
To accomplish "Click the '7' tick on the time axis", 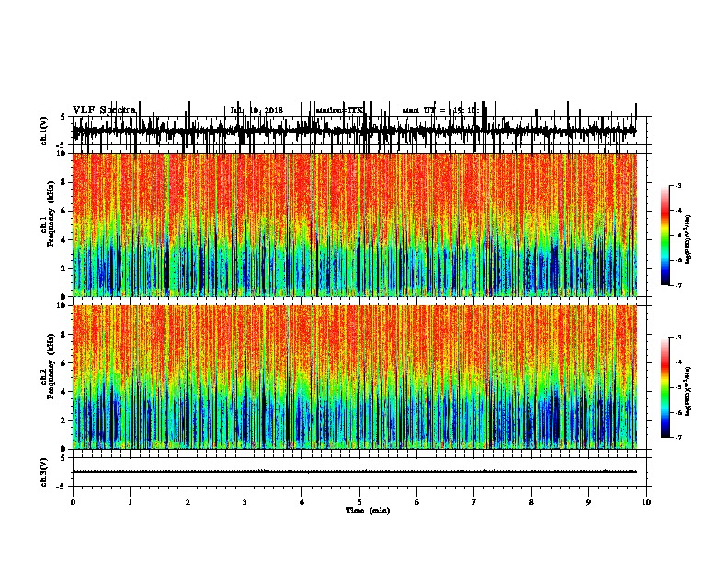I will pos(474,502).
